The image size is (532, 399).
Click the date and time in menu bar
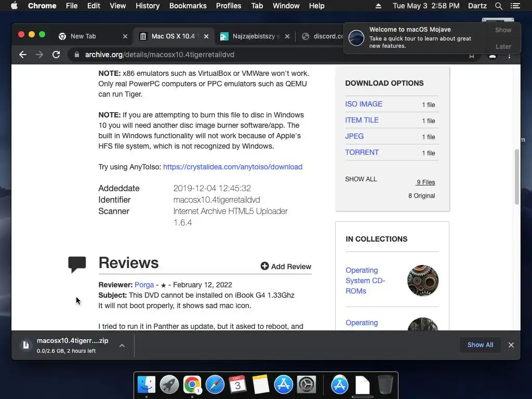point(426,6)
